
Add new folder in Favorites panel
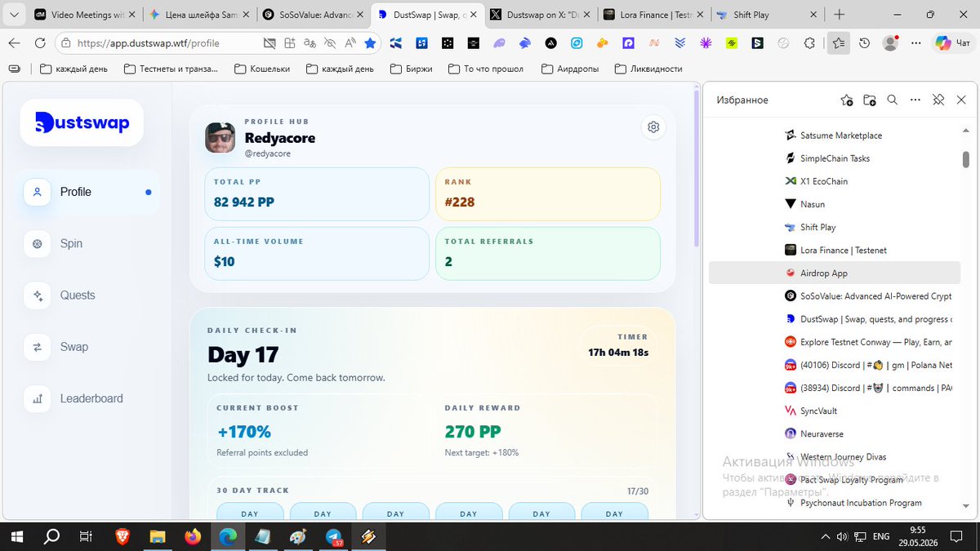coord(870,100)
